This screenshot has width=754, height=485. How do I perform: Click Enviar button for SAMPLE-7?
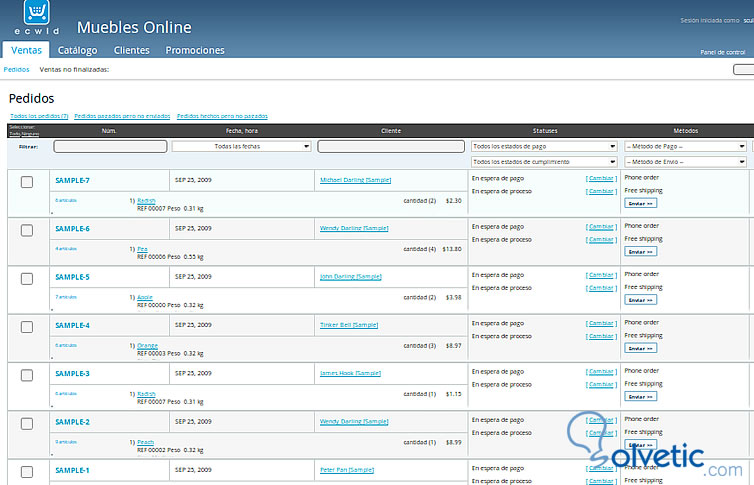point(641,203)
